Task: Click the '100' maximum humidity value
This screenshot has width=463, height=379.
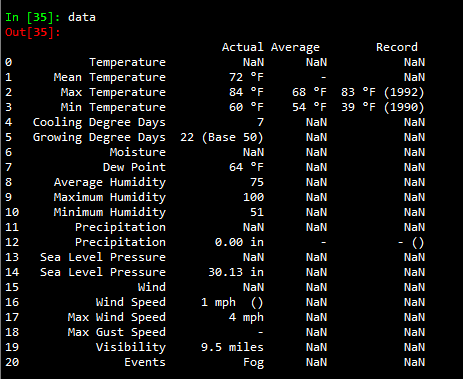Action: (x=253, y=197)
